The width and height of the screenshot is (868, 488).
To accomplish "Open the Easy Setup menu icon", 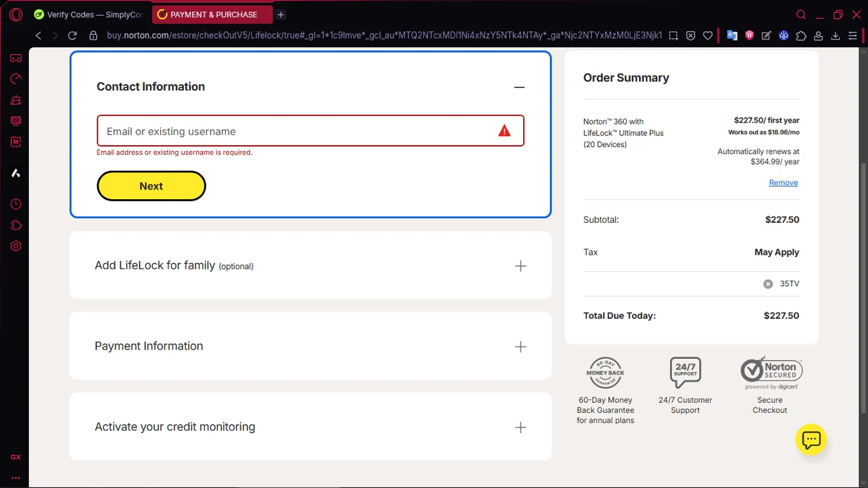I will point(852,35).
